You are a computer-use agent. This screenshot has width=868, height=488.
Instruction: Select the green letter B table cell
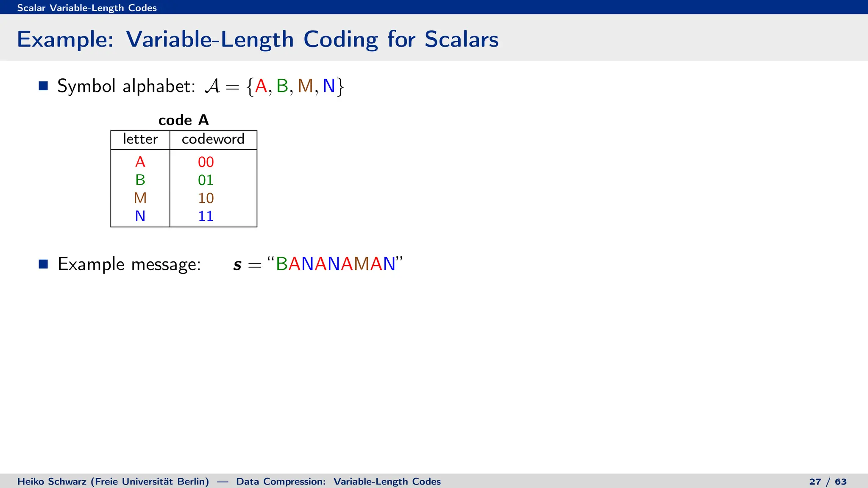(x=140, y=180)
